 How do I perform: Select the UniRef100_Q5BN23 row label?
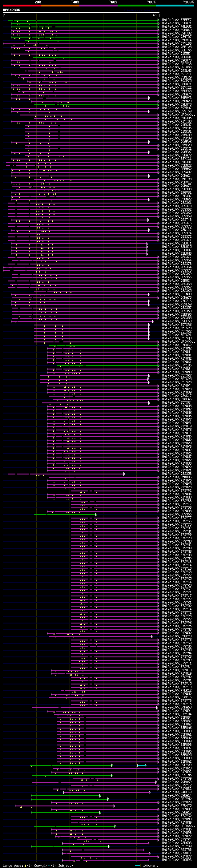click(177, 101)
